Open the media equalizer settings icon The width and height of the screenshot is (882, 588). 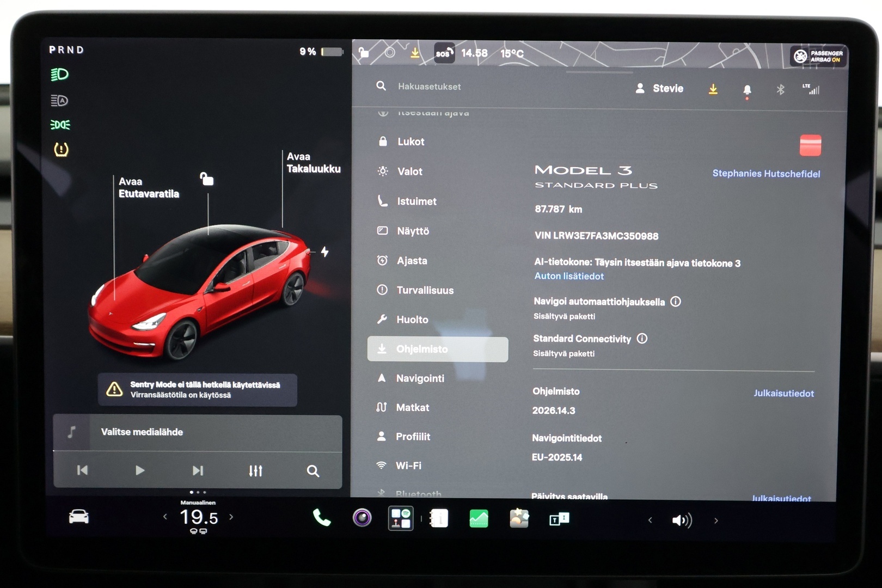point(255,470)
